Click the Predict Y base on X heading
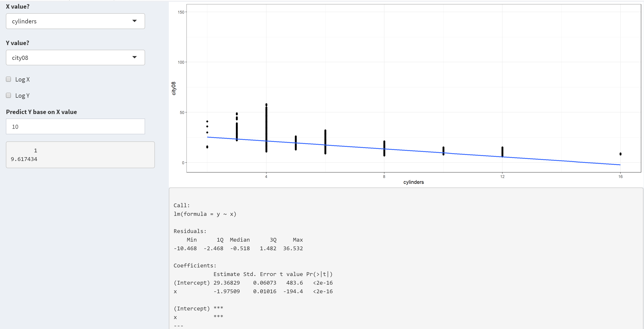Image resolution: width=644 pixels, height=329 pixels. [x=41, y=112]
